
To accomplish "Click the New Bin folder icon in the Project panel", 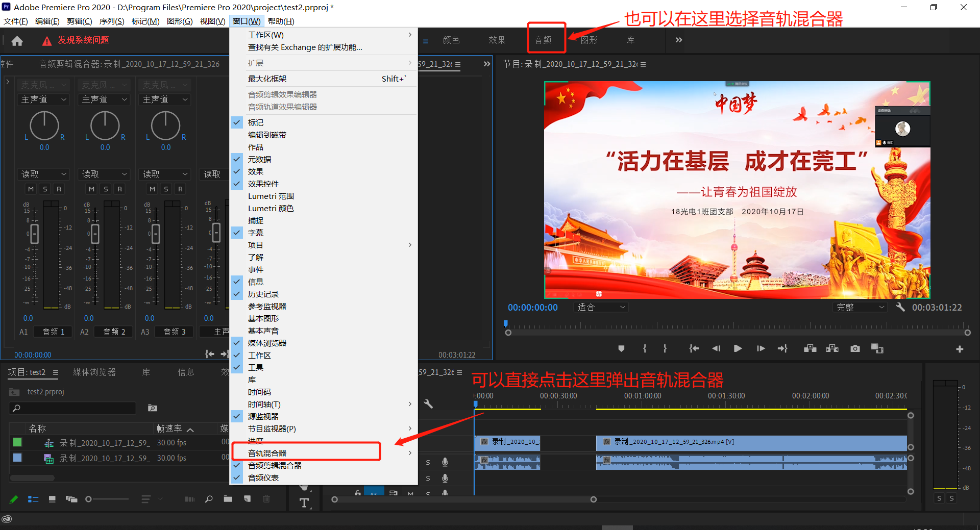I will coord(228,499).
